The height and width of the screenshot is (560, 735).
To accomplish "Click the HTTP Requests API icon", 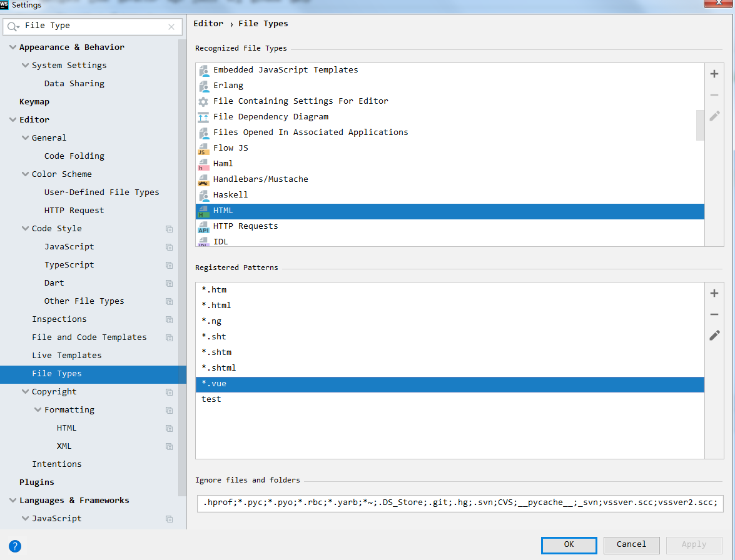I will click(x=203, y=227).
